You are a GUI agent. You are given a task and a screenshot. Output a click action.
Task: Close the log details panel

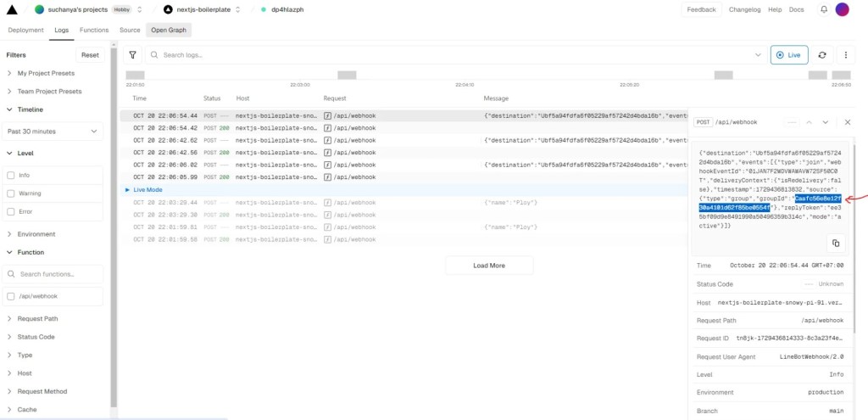pos(848,122)
